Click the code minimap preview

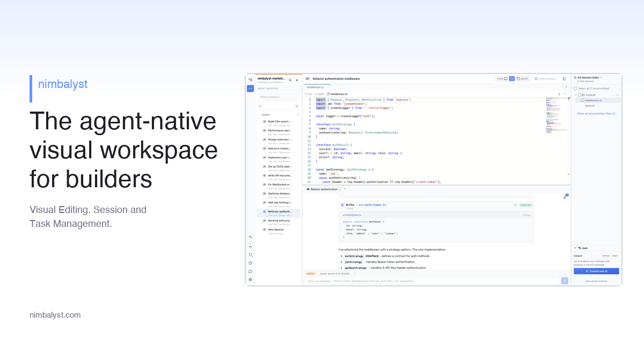pyautogui.click(x=557, y=118)
